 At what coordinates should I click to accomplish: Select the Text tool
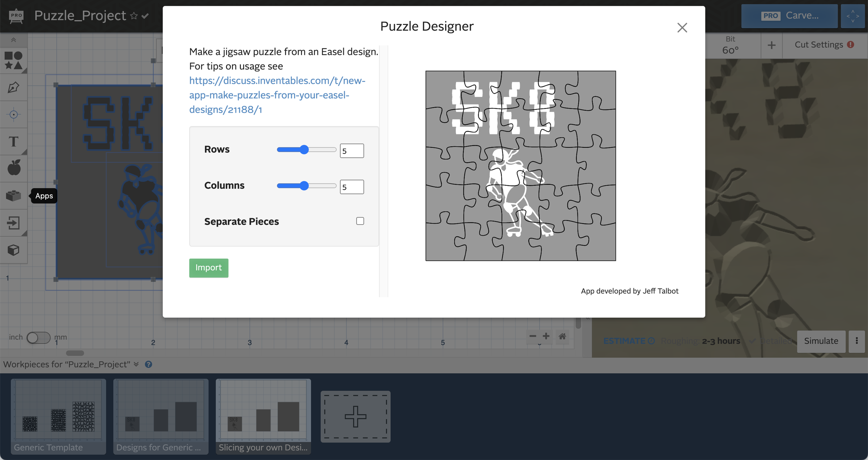tap(14, 142)
